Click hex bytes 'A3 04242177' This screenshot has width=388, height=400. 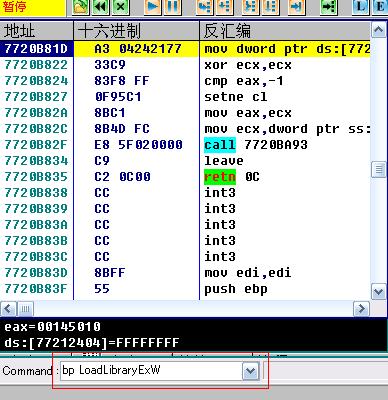coord(138,49)
